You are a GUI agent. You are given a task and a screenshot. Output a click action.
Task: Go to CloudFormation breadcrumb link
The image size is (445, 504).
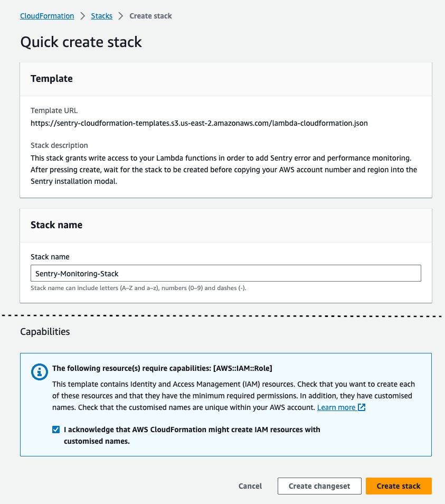coord(47,16)
